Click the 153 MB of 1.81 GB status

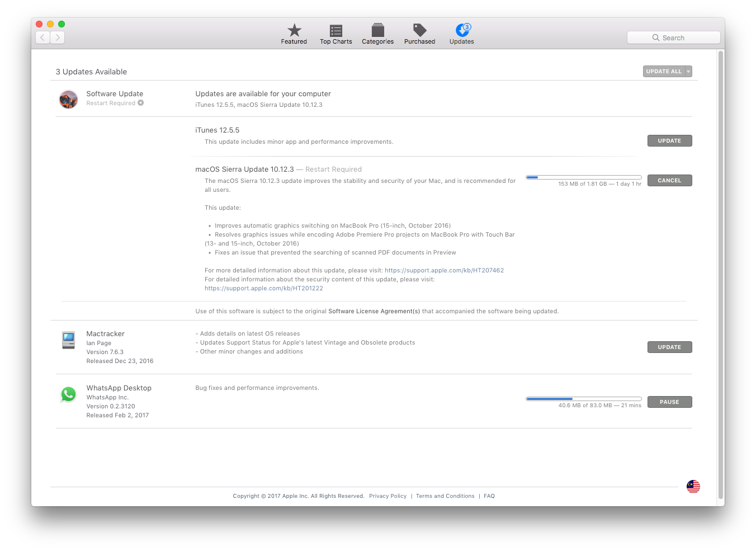click(600, 184)
